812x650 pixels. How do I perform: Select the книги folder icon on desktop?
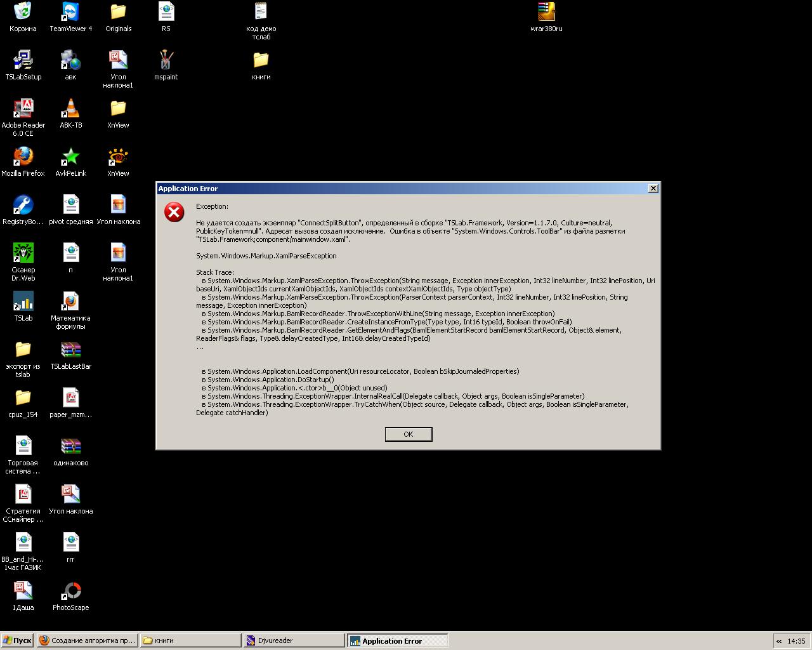click(261, 65)
